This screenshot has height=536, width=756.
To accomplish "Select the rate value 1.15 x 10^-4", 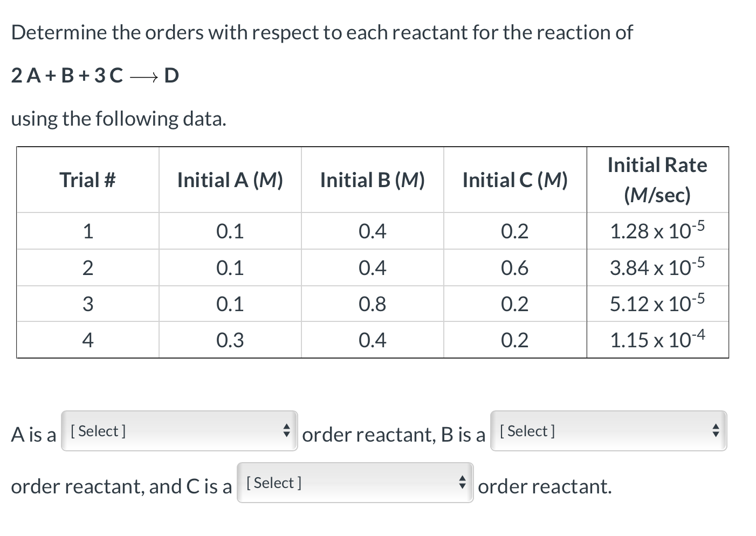I will click(x=657, y=340).
